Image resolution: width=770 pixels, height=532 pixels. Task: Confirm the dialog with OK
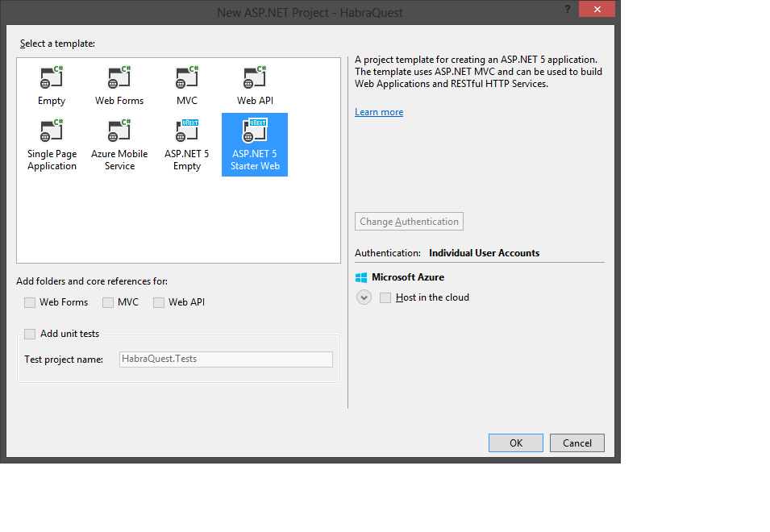516,443
